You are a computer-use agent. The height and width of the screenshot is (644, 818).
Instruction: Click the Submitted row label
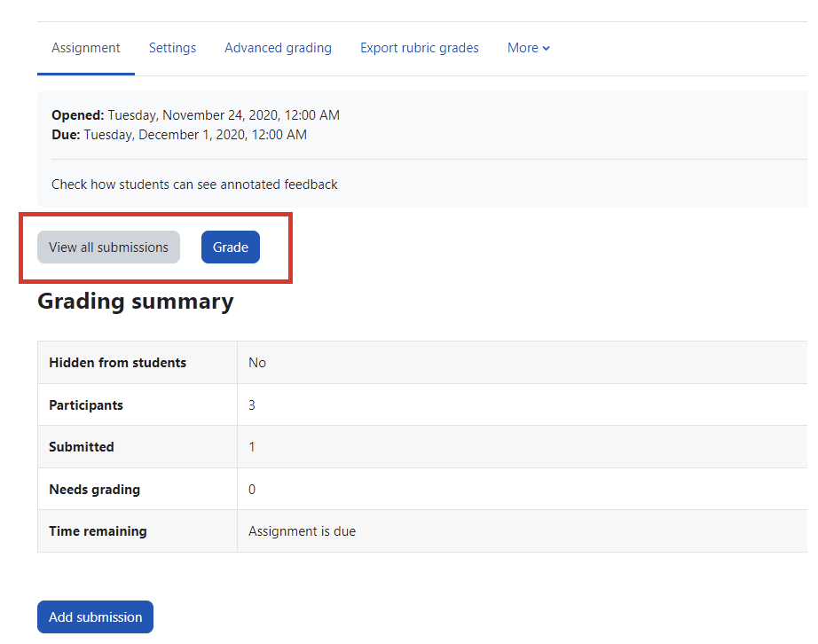82,447
